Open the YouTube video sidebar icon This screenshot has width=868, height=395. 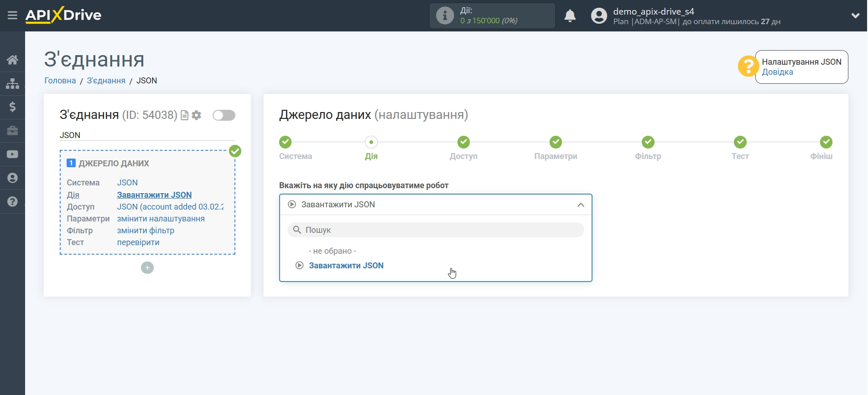pos(12,154)
